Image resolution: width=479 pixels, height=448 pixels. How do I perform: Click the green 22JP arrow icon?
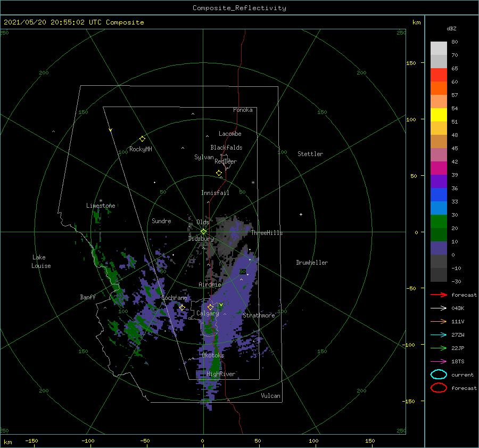(439, 348)
